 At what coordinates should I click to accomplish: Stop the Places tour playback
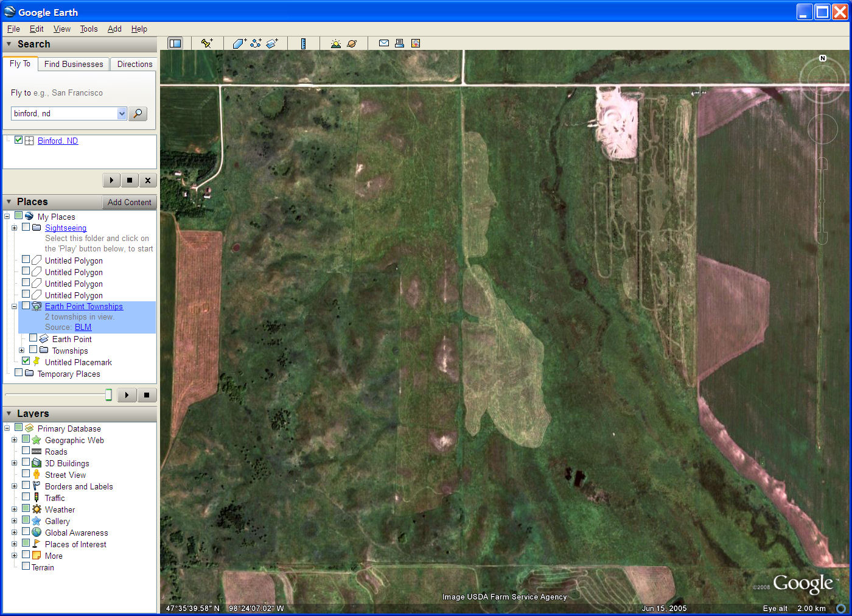point(147,395)
